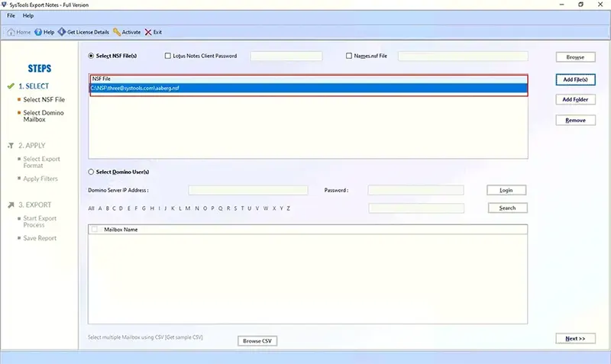Click the Search button
611x364 pixels.
tap(508, 208)
